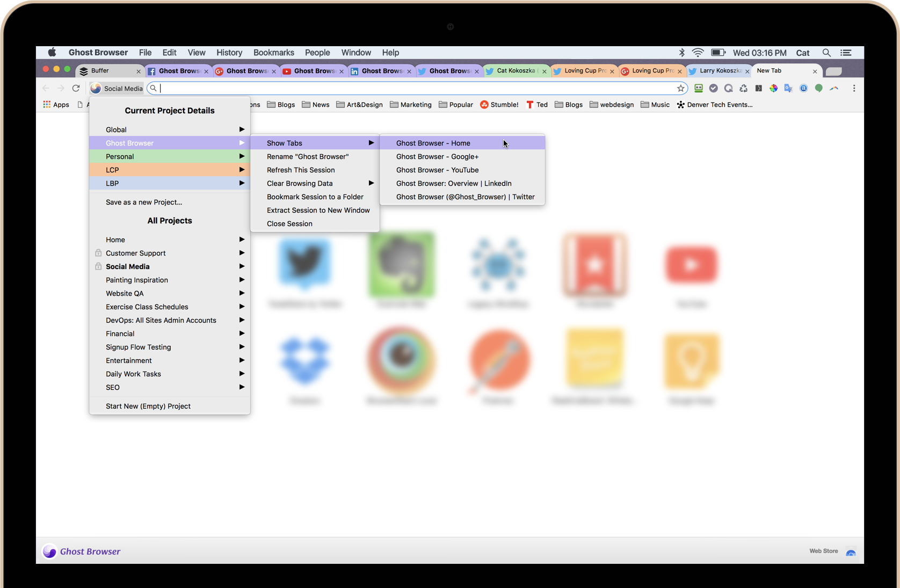Open the blurred YouTube tile thumbnail
The width and height of the screenshot is (900, 588).
point(691,264)
